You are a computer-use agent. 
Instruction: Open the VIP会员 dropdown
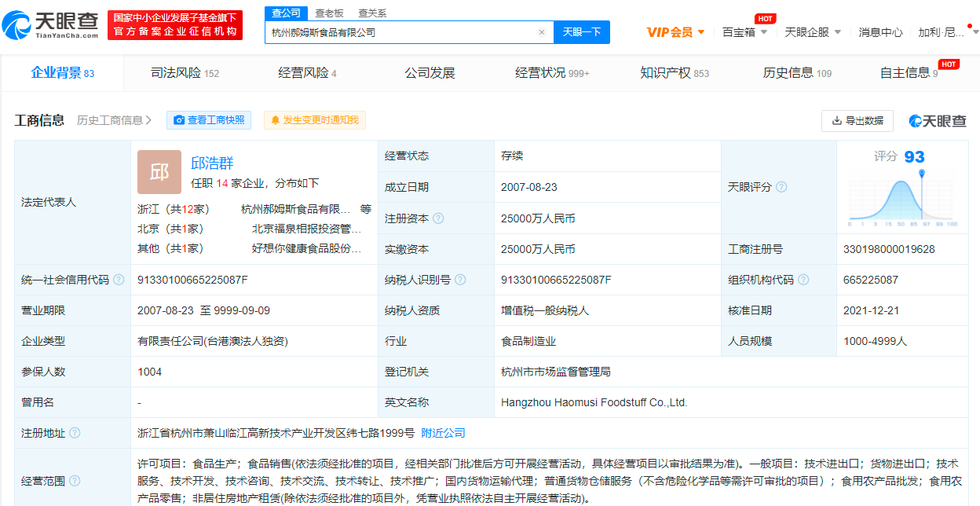675,32
